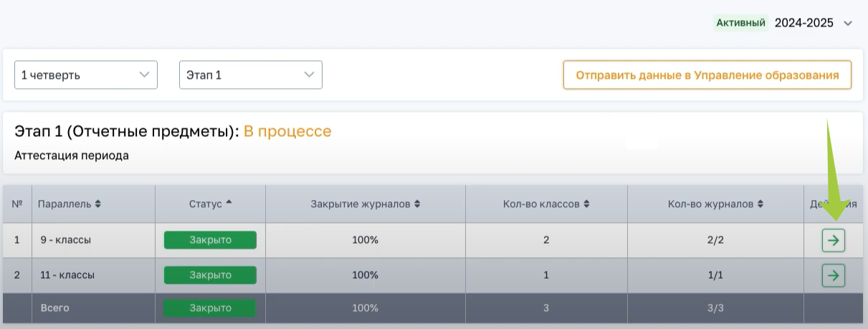Click the В процессе stage status text
Viewport: 868px width, 329px height.
pyautogui.click(x=287, y=131)
